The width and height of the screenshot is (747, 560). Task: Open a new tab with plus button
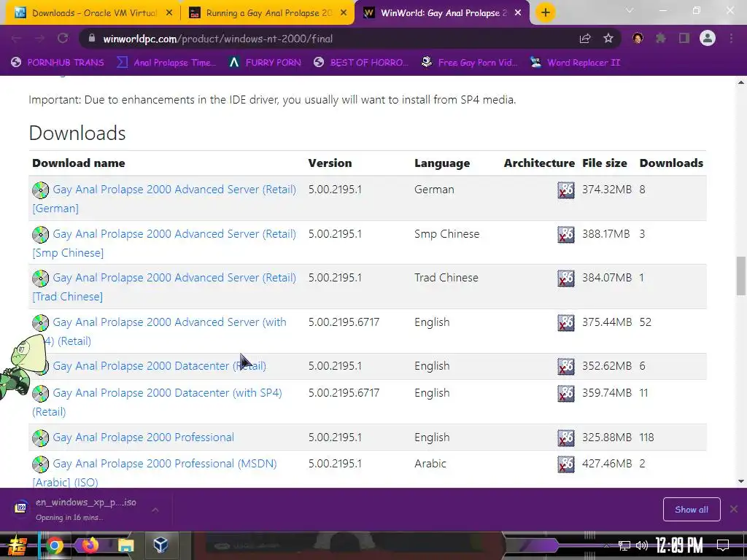click(x=546, y=13)
